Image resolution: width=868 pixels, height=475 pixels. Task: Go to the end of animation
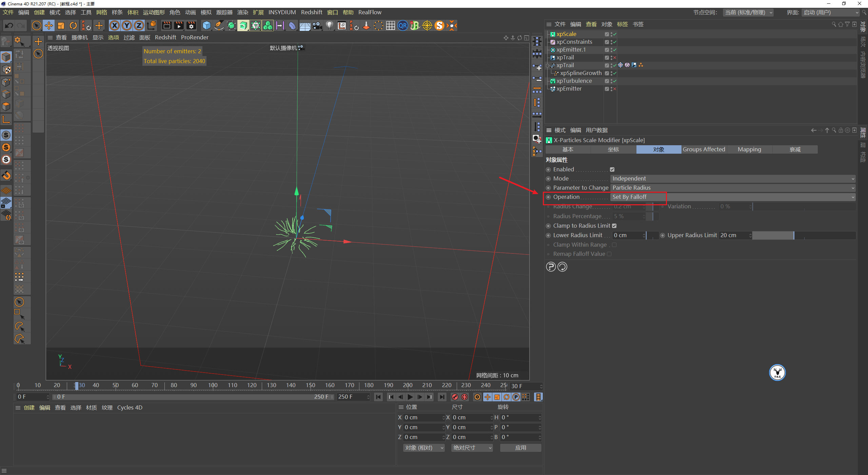click(442, 397)
